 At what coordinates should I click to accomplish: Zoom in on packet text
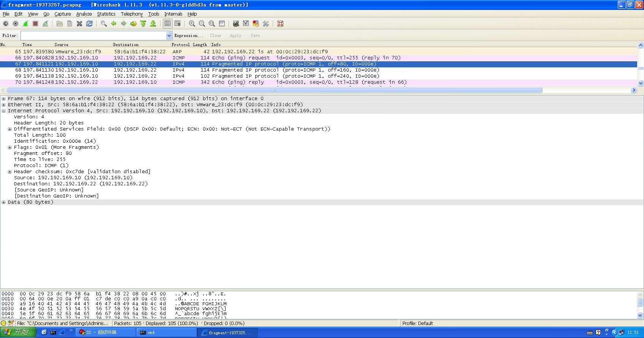(192, 24)
